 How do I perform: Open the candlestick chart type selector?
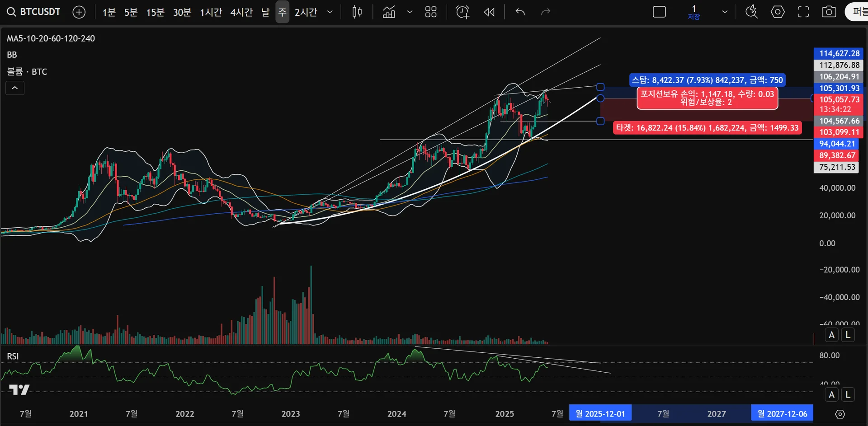click(x=357, y=12)
